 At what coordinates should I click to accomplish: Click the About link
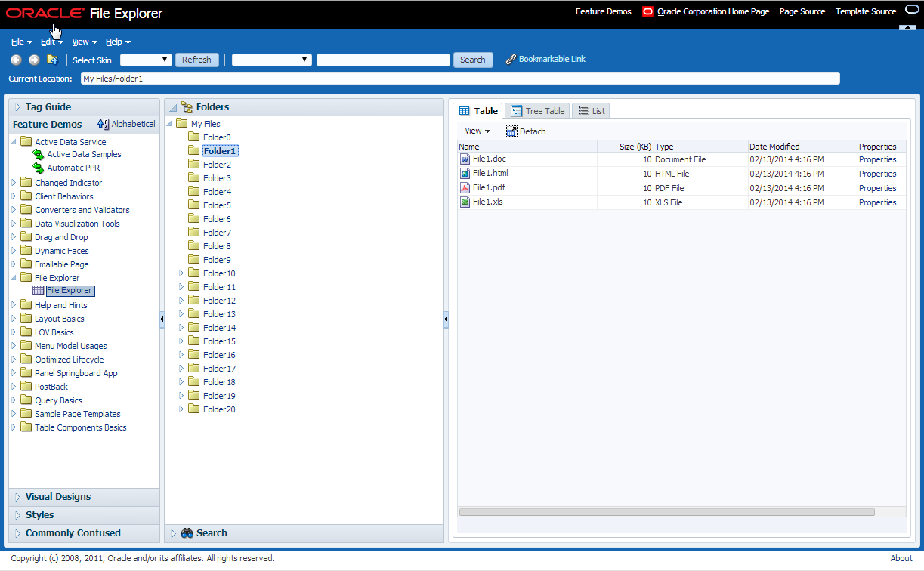tap(901, 558)
